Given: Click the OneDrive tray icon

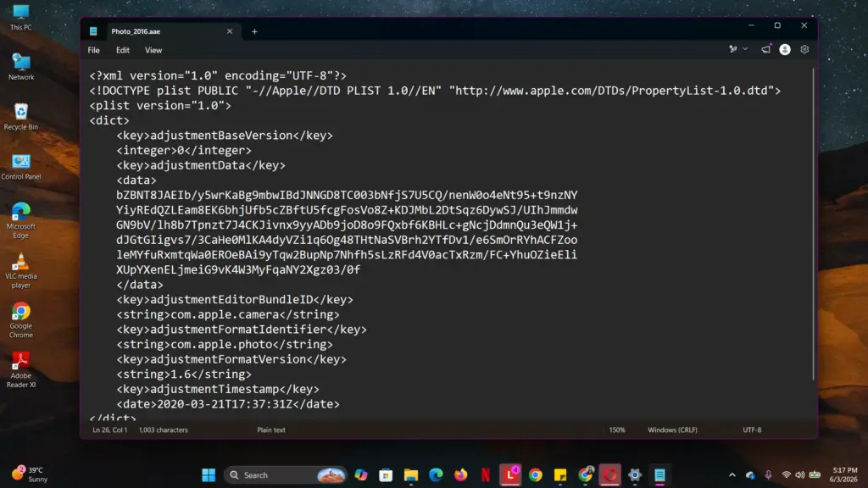Looking at the screenshot, I should (751, 474).
